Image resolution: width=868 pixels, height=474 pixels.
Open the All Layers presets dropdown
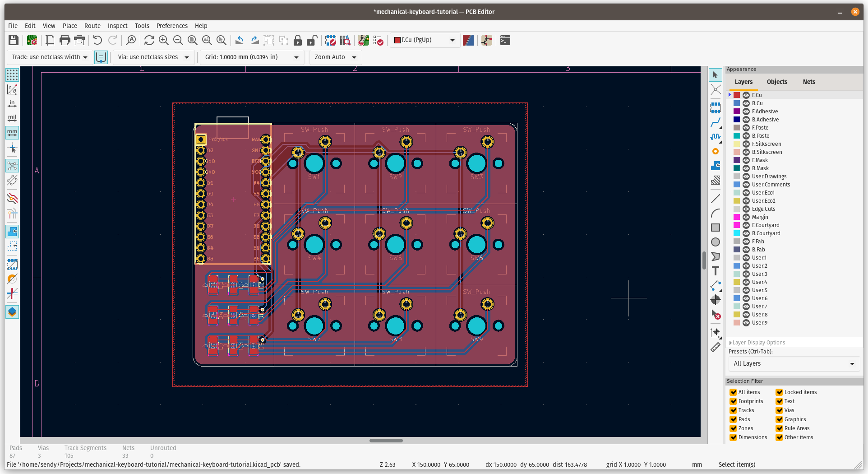[x=794, y=364]
